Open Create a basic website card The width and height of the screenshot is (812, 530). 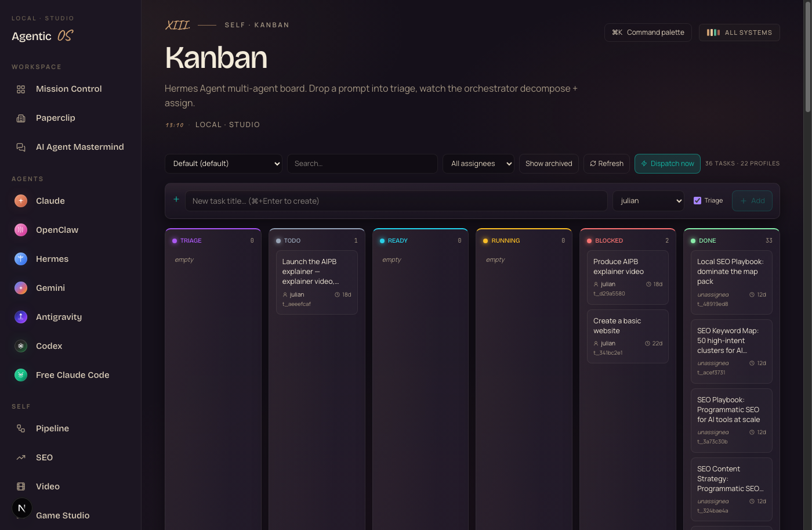point(628,337)
